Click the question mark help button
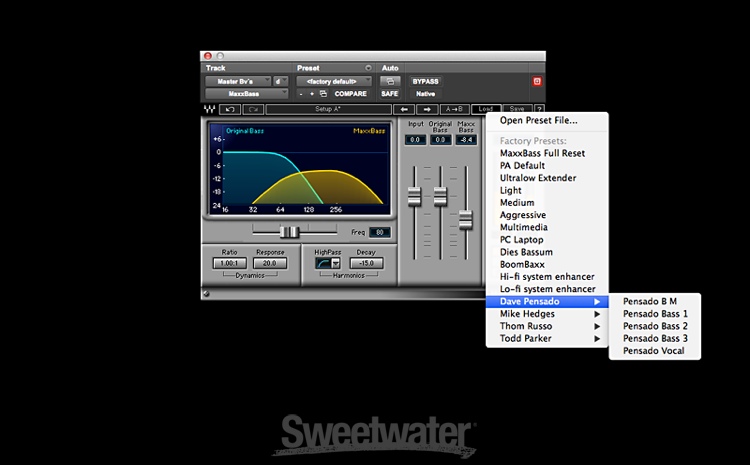 pos(539,109)
